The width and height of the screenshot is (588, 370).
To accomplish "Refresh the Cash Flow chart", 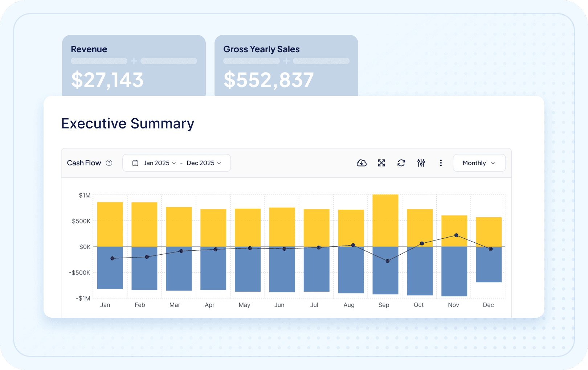I will coord(401,163).
